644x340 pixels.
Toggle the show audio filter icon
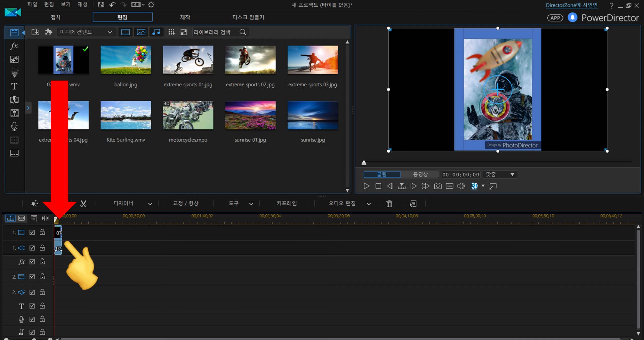pyautogui.click(x=156, y=32)
